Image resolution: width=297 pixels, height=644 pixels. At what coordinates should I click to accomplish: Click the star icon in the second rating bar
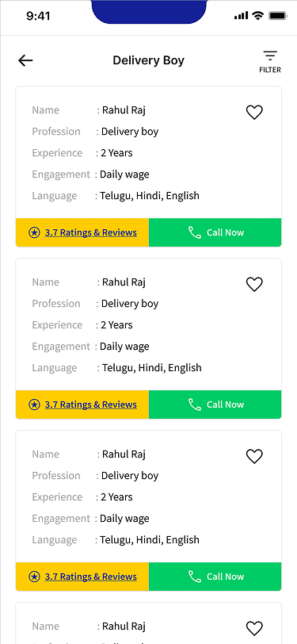pos(35,404)
